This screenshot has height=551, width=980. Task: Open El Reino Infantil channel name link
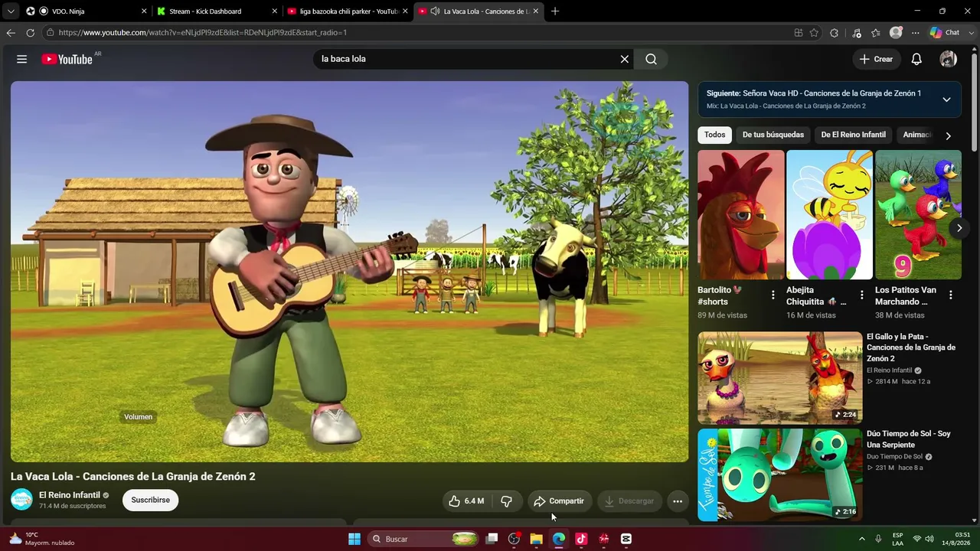click(70, 495)
